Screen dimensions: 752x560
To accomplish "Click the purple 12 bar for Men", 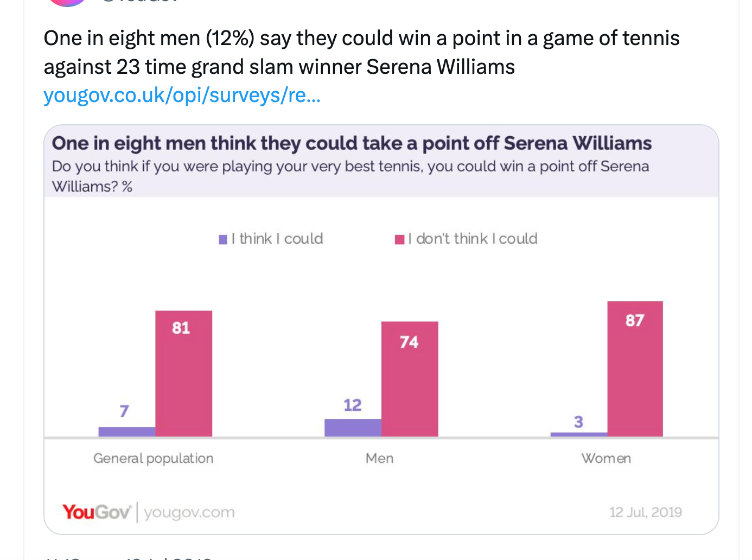I will coord(353,428).
